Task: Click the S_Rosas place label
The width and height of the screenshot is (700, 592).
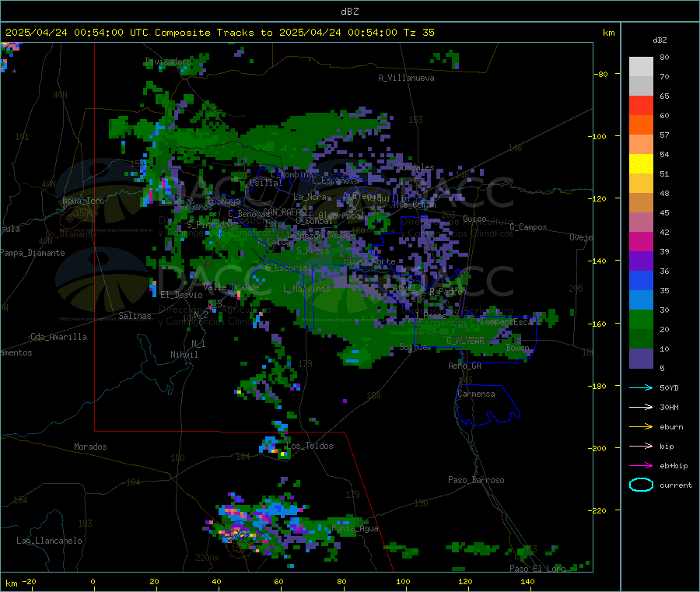Action: pyautogui.click(x=313, y=250)
